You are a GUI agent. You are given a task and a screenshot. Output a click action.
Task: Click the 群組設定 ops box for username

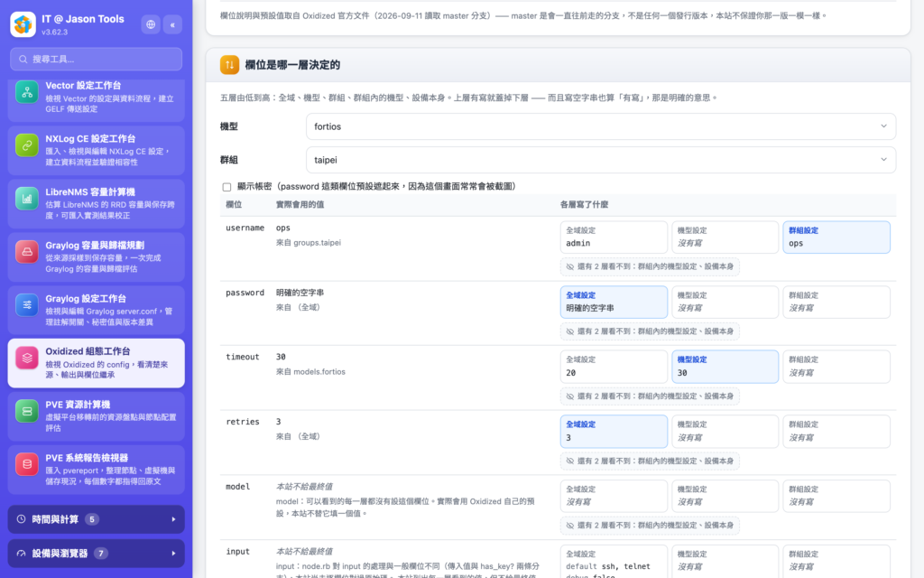(x=836, y=238)
